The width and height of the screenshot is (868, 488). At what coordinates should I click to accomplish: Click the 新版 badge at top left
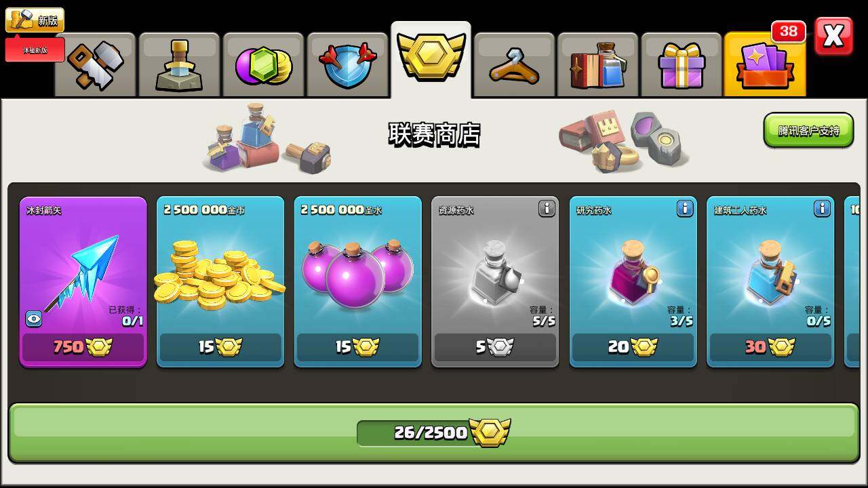35,20
